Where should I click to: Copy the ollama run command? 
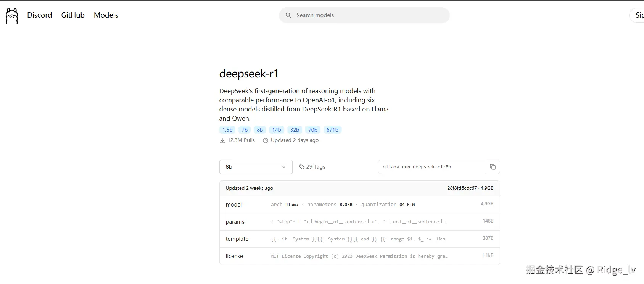coord(493,167)
